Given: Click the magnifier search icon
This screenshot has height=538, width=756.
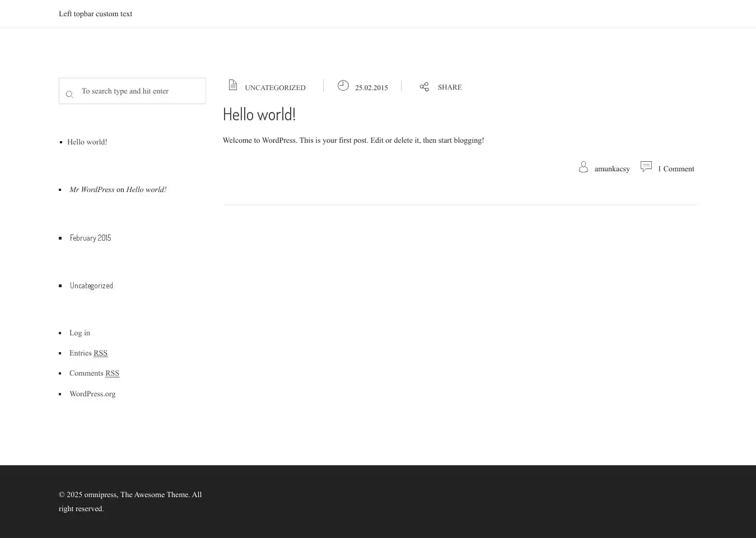Looking at the screenshot, I should point(69,95).
